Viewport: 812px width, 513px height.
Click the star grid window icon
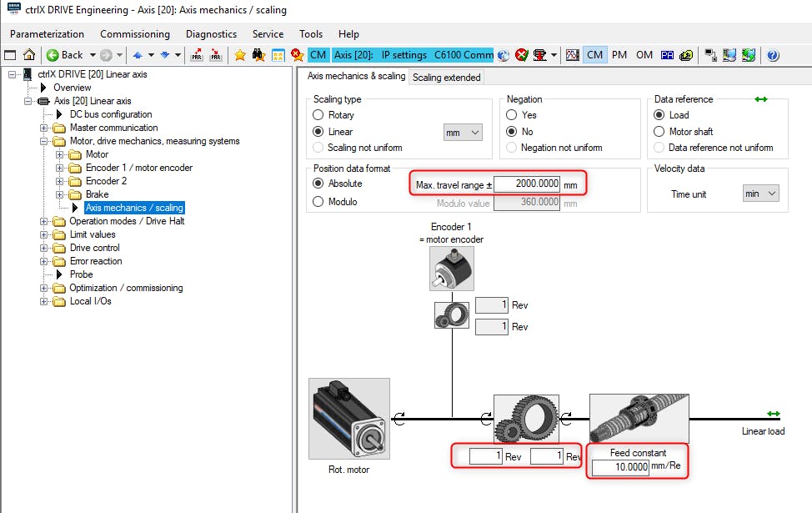pos(278,55)
